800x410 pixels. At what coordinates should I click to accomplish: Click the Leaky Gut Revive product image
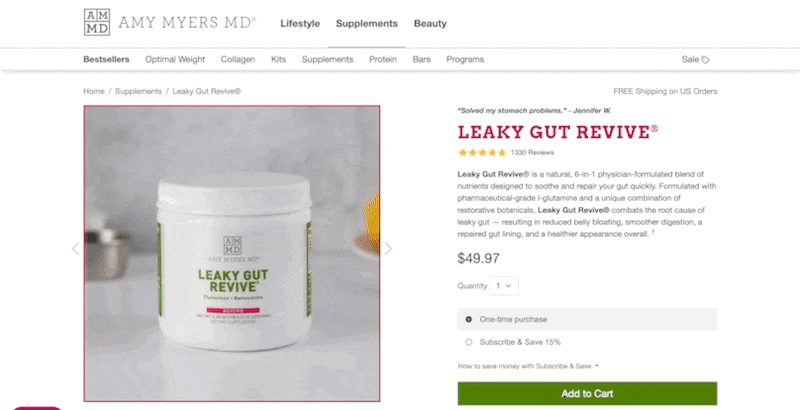[232, 253]
